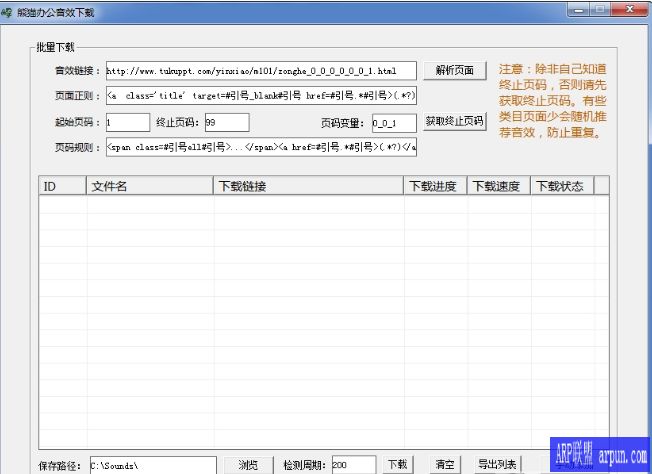The height and width of the screenshot is (474, 652).
Task: Sort by the ID column header
Action: pos(62,186)
